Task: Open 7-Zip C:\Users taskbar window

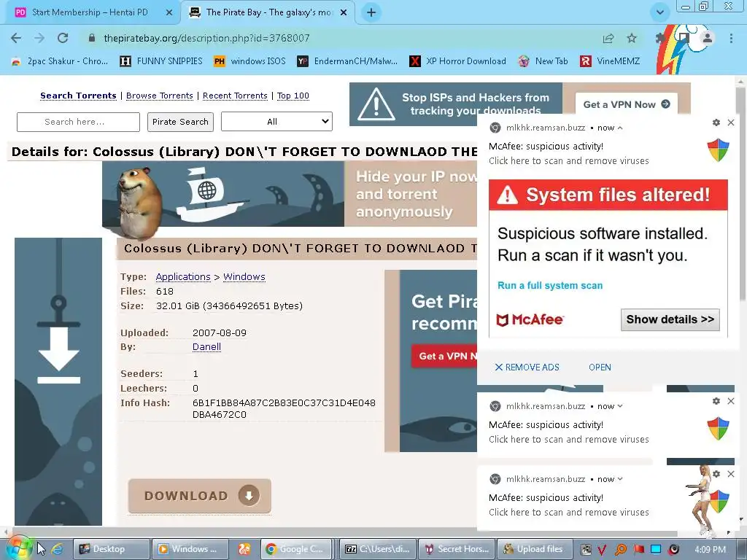Action: [379, 549]
